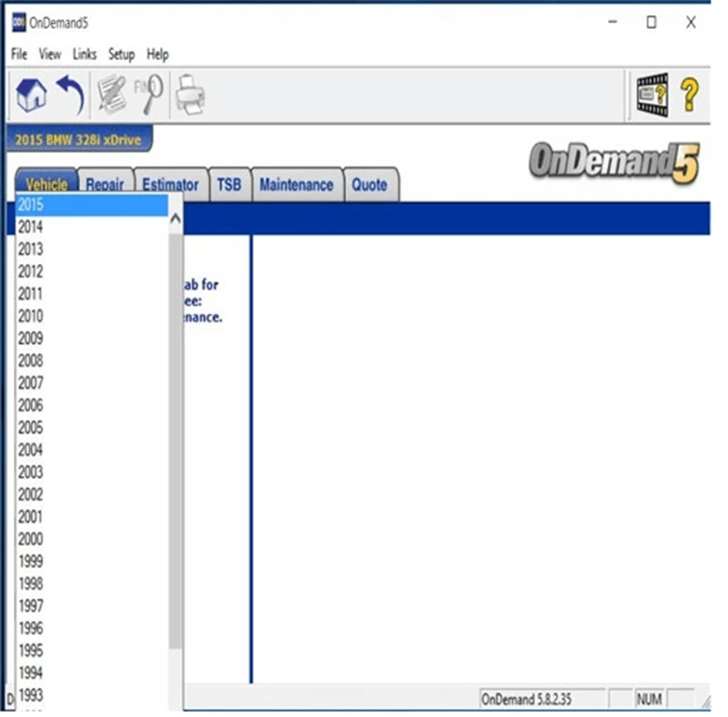Open the File menu

tap(19, 55)
